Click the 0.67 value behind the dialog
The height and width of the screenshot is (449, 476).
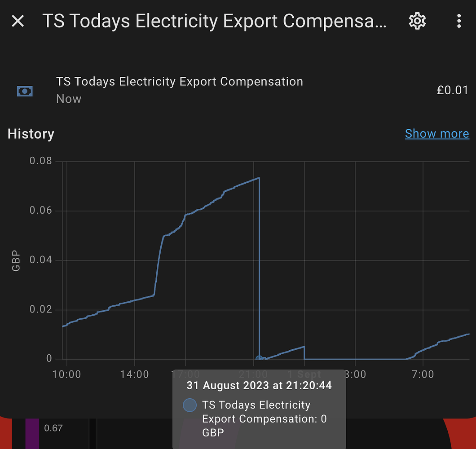(53, 428)
